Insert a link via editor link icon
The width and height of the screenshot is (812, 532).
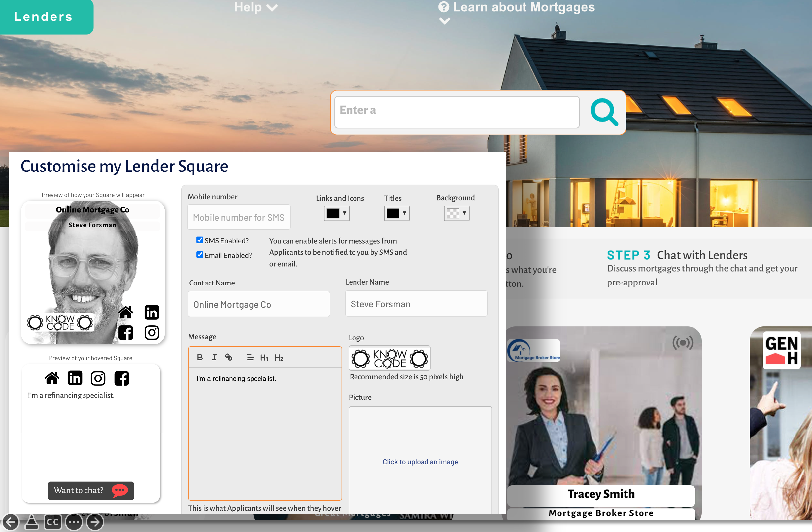[229, 357]
